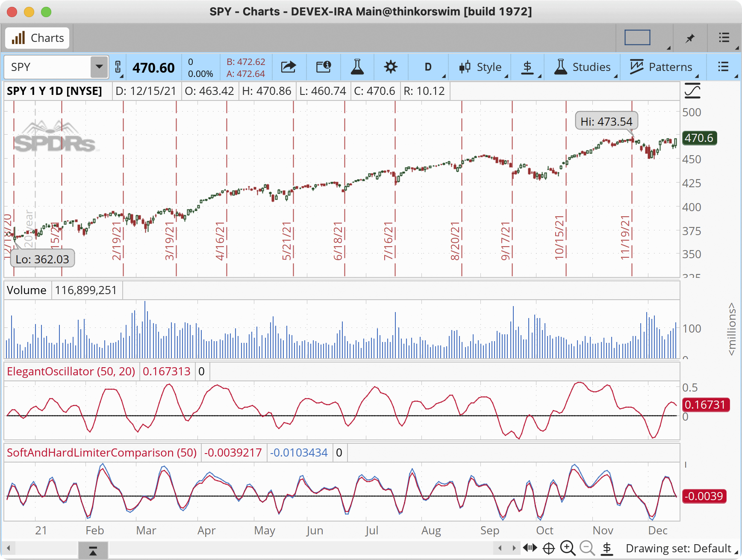Click the macOS yellow minimize button
Image resolution: width=742 pixels, height=560 pixels.
point(29,12)
